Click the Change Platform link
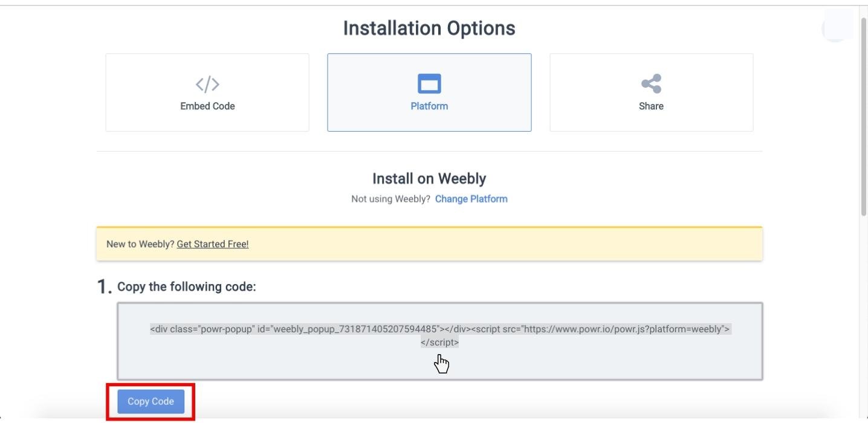This screenshot has height=423, width=868. click(471, 199)
